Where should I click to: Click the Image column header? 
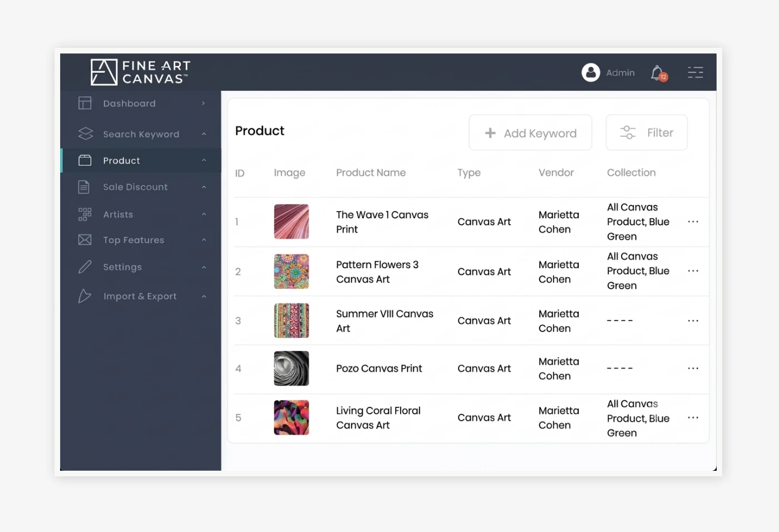pyautogui.click(x=289, y=173)
